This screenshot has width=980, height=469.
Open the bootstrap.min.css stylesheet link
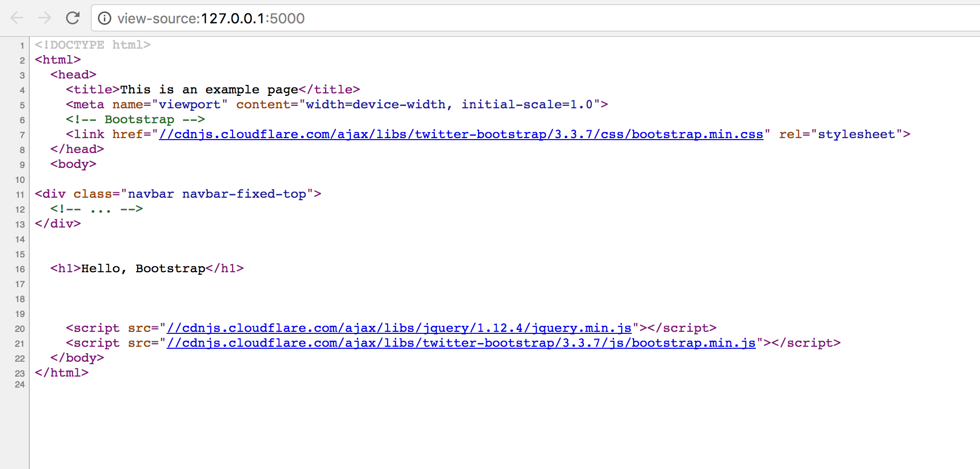pos(461,134)
